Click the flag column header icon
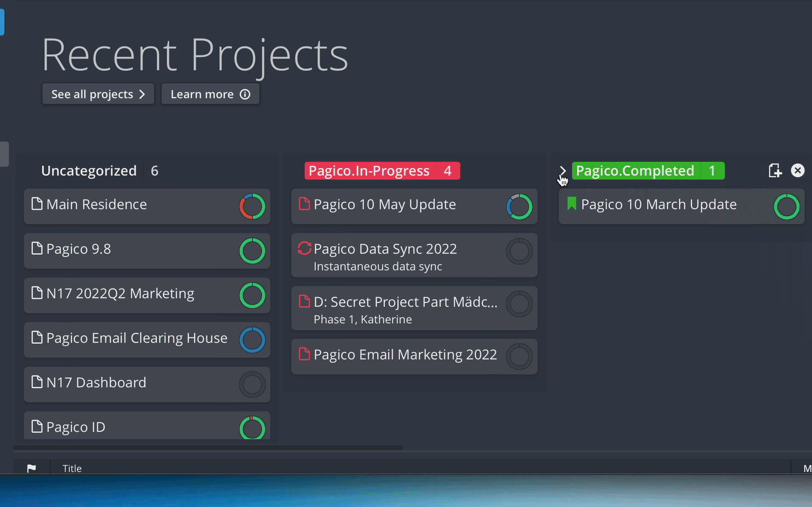 31,468
